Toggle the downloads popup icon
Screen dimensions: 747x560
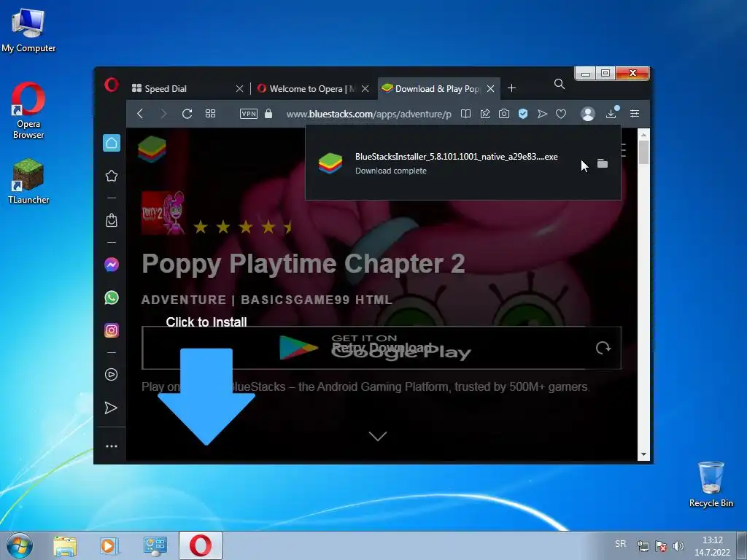(x=611, y=113)
